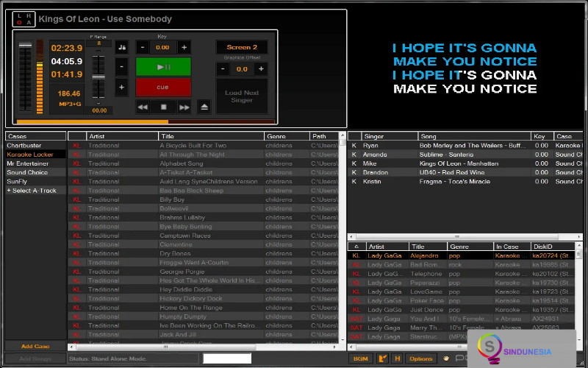Viewport: 588px width, 368px height.
Task: Click the Add Case button
Action: [x=35, y=346]
